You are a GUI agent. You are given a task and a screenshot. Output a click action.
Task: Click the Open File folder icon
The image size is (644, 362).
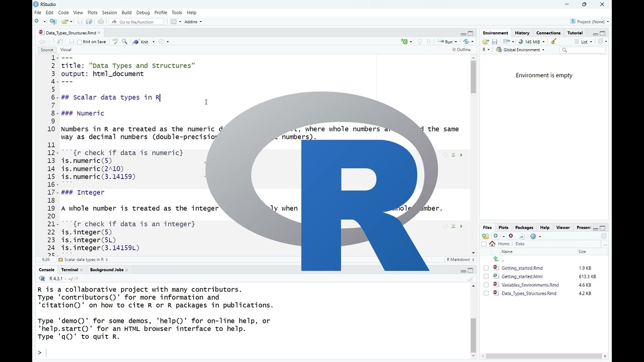[x=64, y=22]
